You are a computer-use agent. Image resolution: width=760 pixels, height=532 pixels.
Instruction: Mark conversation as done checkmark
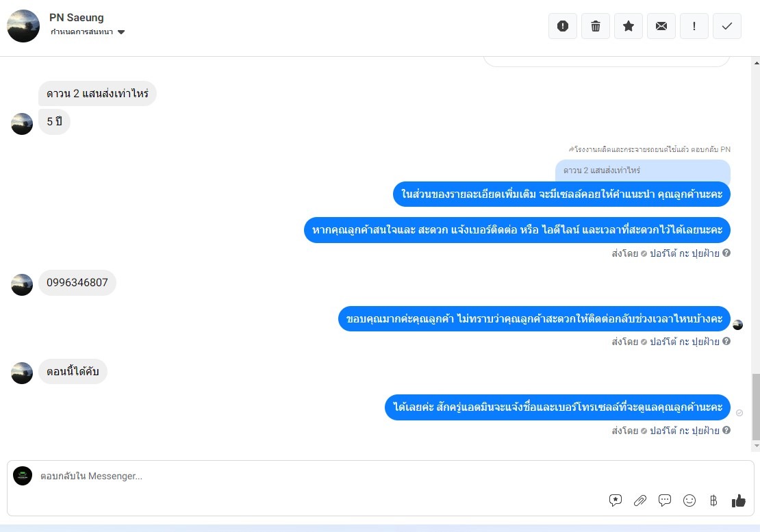[x=727, y=26]
